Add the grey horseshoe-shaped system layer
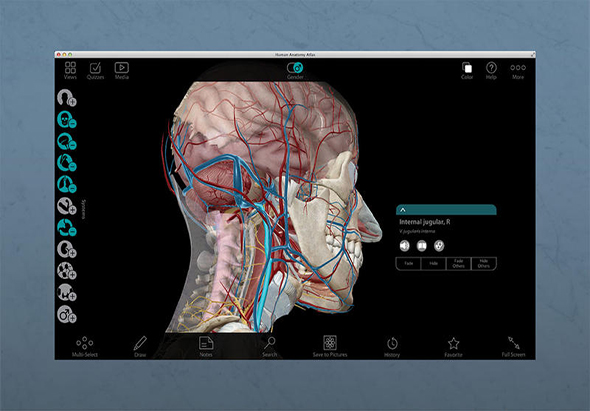 (67, 98)
